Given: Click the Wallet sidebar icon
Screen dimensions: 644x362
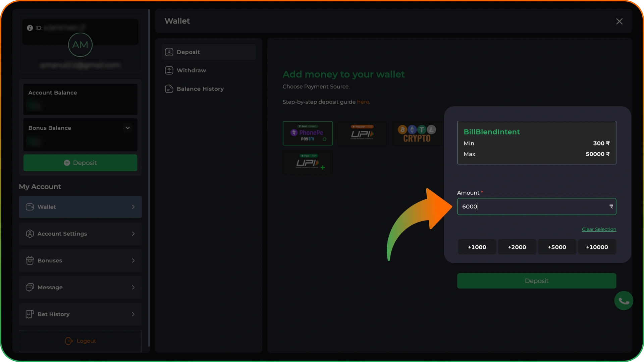Looking at the screenshot, I should pyautogui.click(x=30, y=207).
